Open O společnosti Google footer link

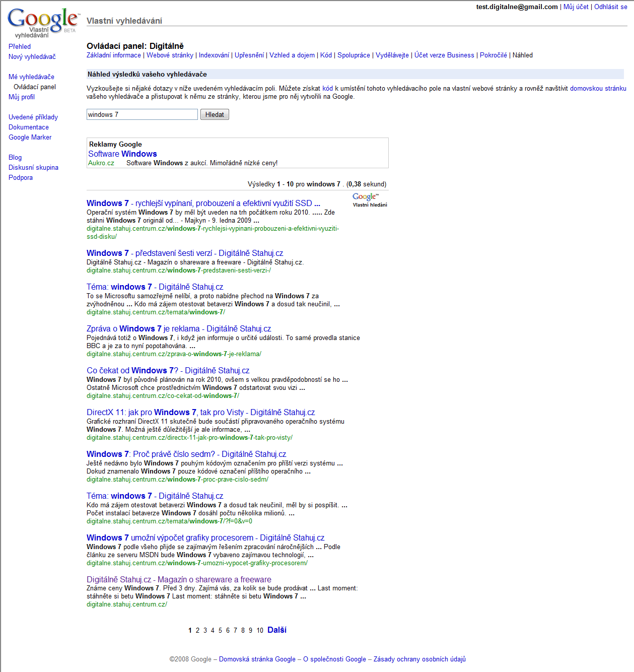[x=334, y=659]
